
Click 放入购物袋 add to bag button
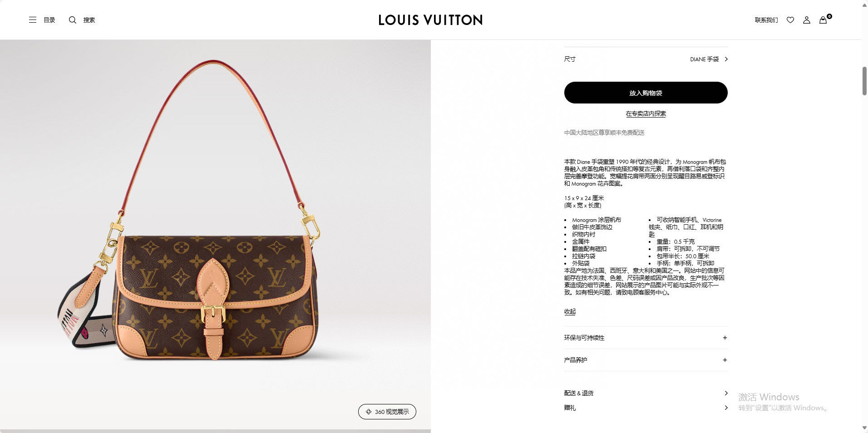click(646, 93)
